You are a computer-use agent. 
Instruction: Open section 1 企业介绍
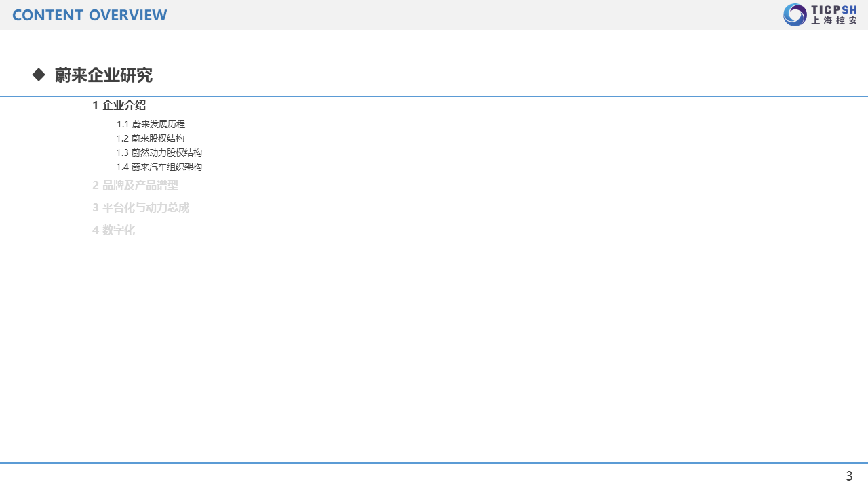tap(119, 105)
